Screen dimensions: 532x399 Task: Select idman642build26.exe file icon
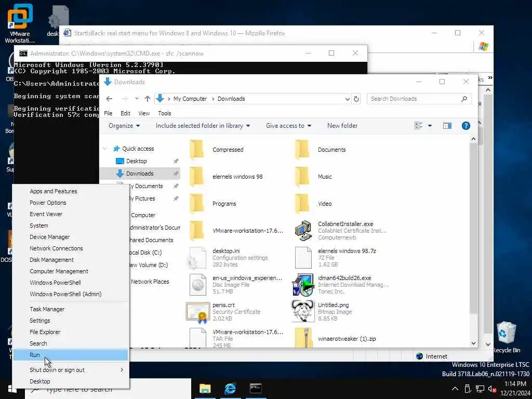coord(303,285)
